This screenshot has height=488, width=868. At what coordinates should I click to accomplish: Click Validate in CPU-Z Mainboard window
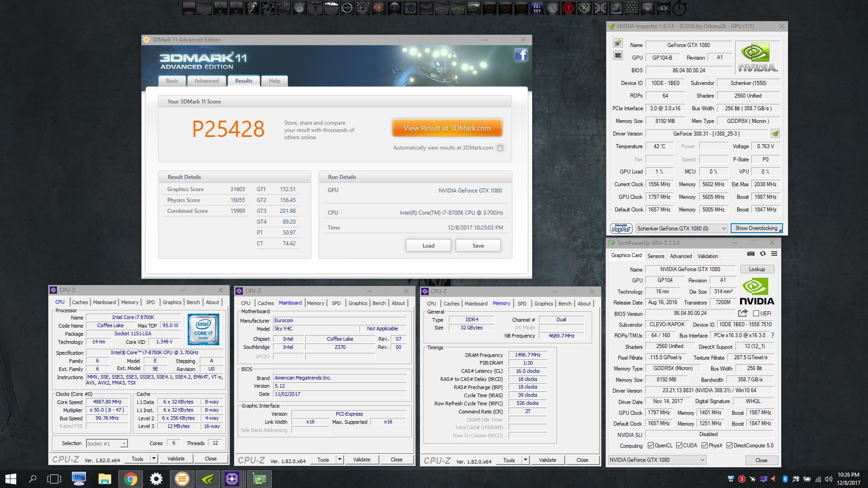coord(362,460)
